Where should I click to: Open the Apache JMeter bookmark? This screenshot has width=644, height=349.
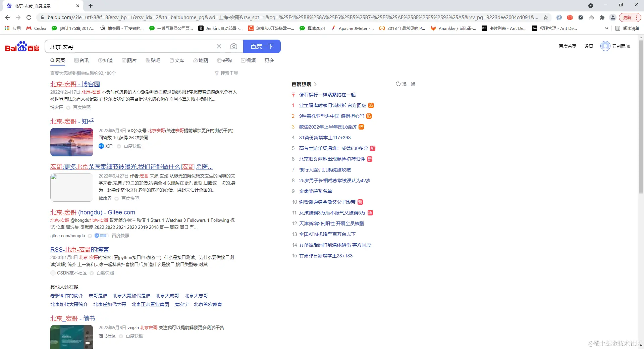[x=352, y=28]
